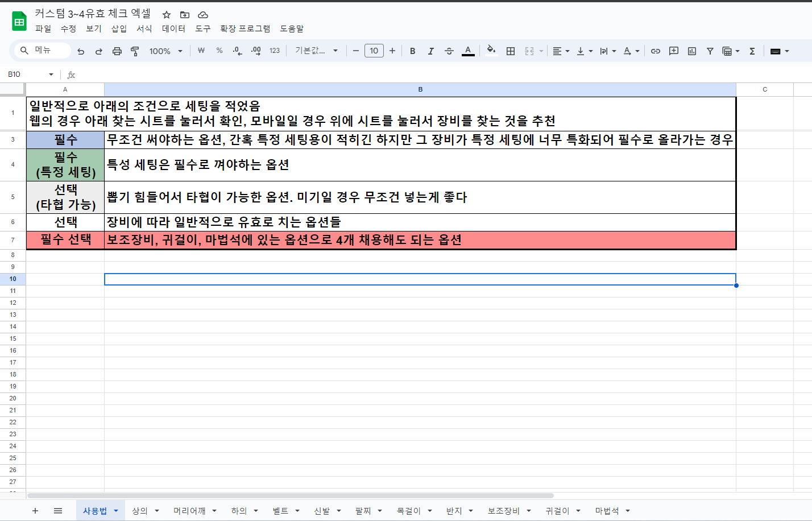Open the fill color bucket picker
This screenshot has width=812, height=521.
point(491,51)
